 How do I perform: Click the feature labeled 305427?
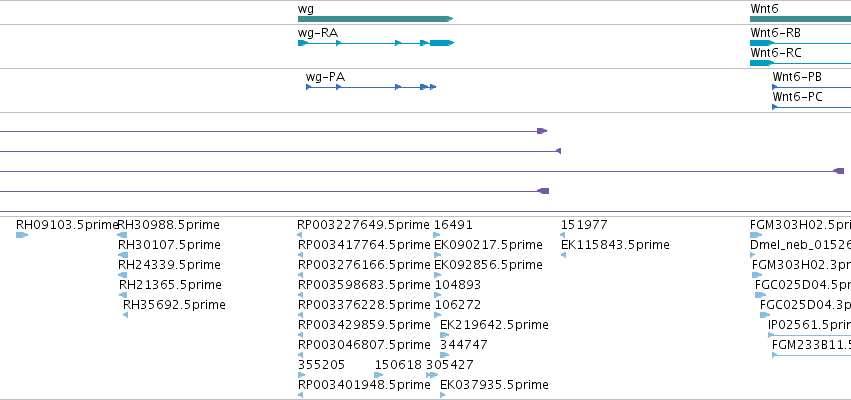coord(433,375)
